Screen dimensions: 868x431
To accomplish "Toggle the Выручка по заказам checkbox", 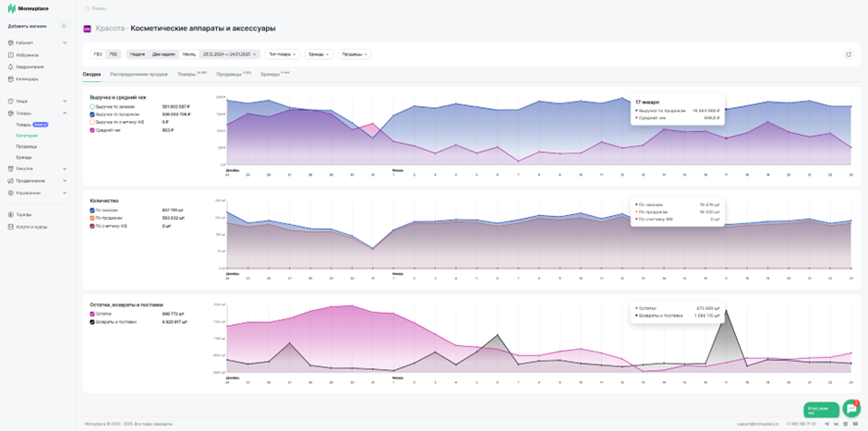I will pos(92,106).
